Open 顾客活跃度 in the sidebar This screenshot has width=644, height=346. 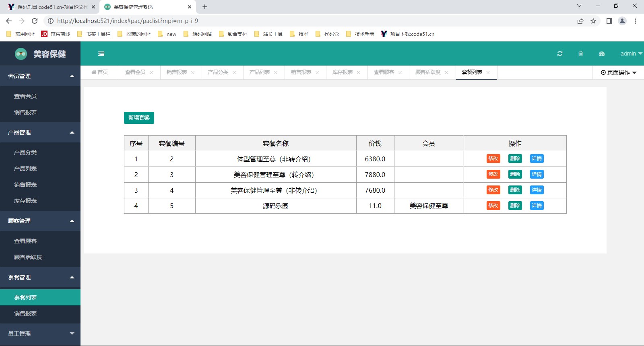click(40, 257)
